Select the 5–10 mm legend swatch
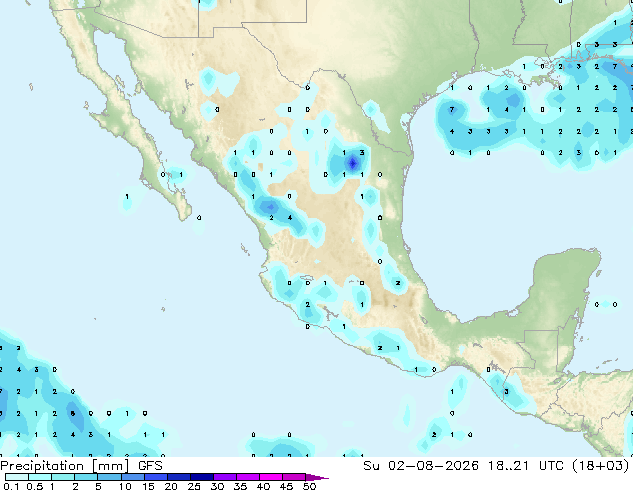This screenshot has width=634, height=490. 110,477
